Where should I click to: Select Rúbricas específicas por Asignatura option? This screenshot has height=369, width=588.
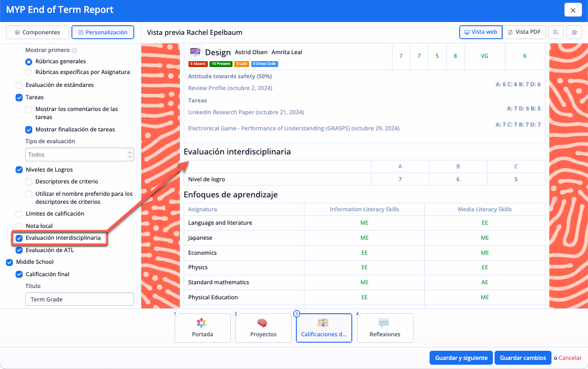coord(29,72)
